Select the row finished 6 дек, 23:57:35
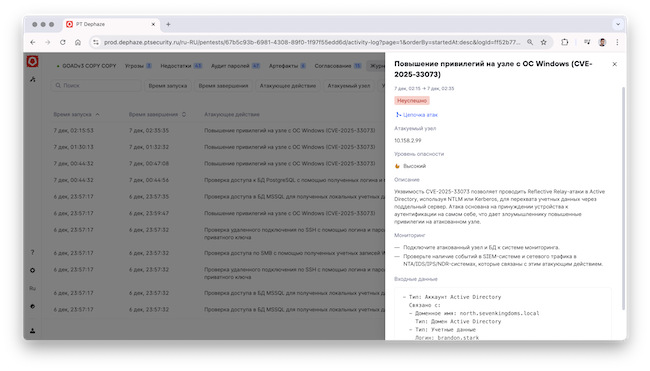 point(213,197)
